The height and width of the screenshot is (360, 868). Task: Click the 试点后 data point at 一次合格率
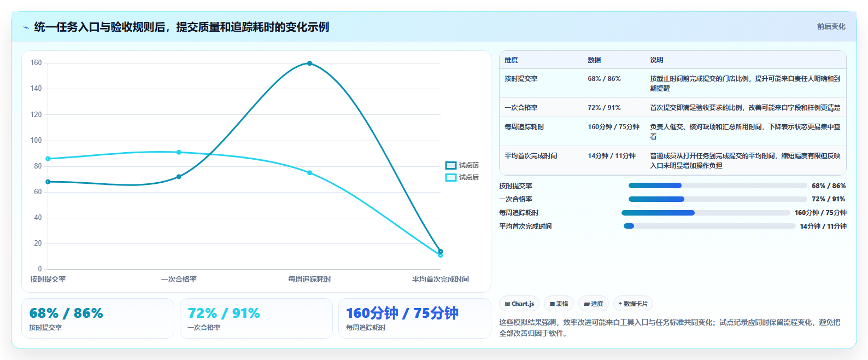[179, 152]
